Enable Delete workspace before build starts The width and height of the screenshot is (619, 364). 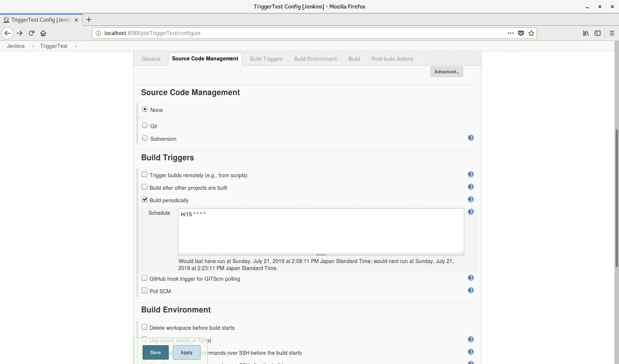[x=144, y=327]
